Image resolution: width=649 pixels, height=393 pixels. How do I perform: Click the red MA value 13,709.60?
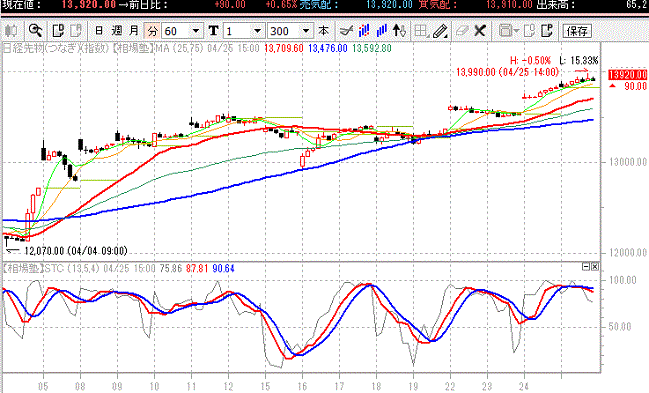[x=284, y=48]
